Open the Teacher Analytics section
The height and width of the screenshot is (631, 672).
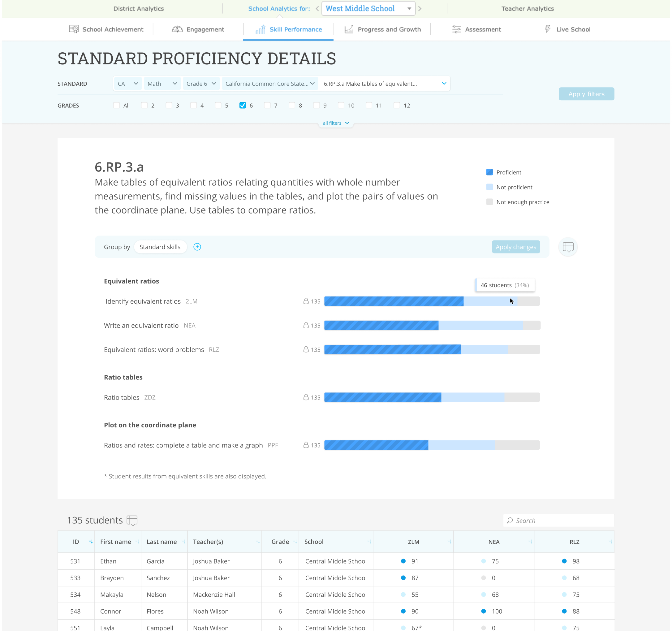(x=527, y=9)
